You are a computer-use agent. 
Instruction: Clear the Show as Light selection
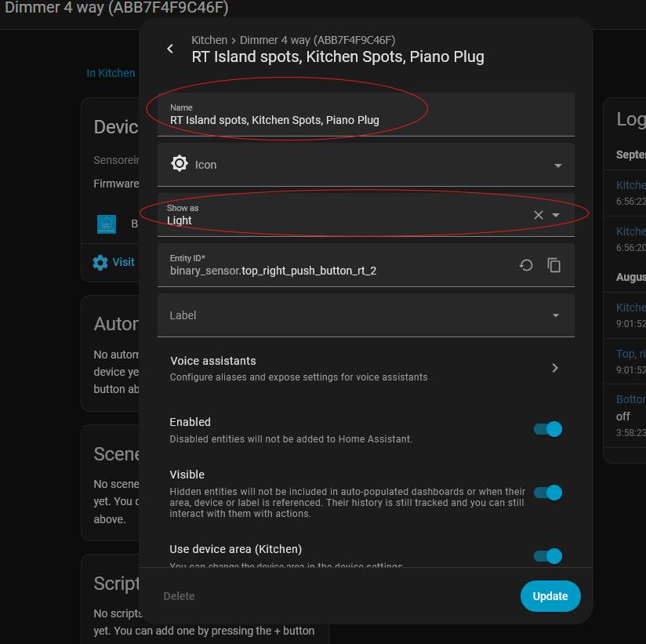point(538,215)
